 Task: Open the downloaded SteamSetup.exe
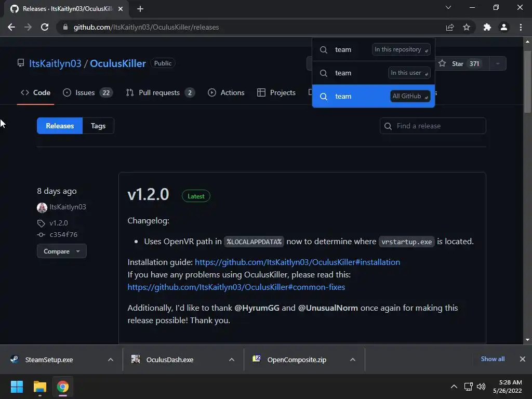click(49, 360)
